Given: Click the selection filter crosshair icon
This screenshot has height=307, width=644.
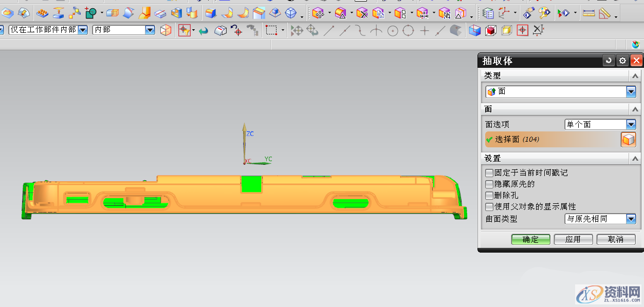Looking at the screenshot, I should pyautogui.click(x=184, y=30).
